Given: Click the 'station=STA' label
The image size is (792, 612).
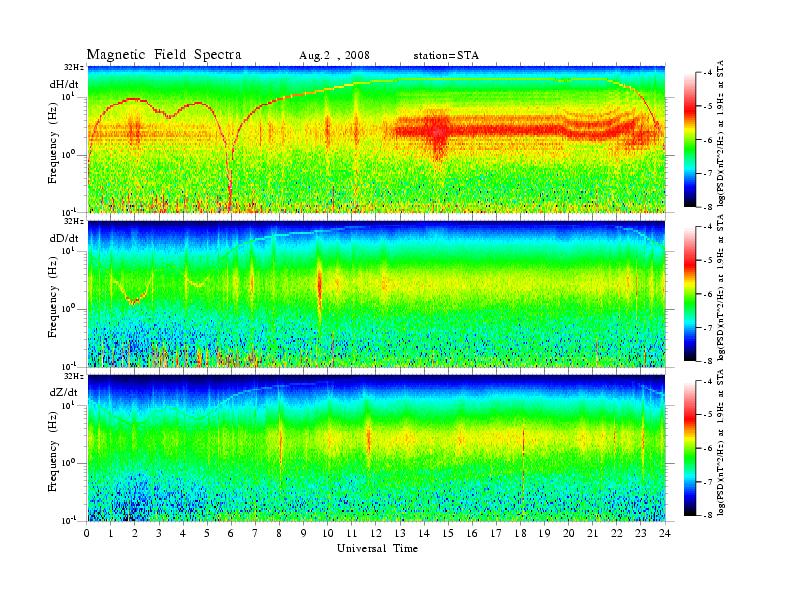Looking at the screenshot, I should click(x=446, y=56).
